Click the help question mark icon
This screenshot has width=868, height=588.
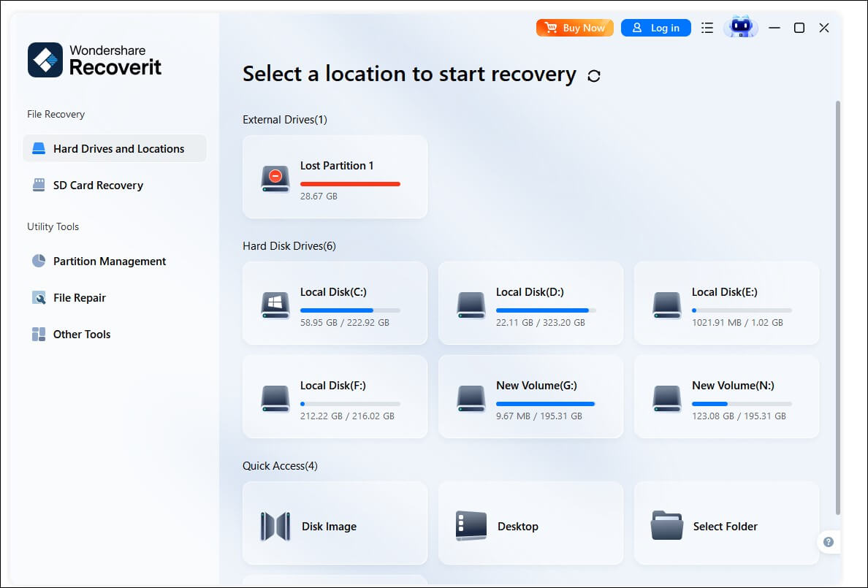(829, 542)
